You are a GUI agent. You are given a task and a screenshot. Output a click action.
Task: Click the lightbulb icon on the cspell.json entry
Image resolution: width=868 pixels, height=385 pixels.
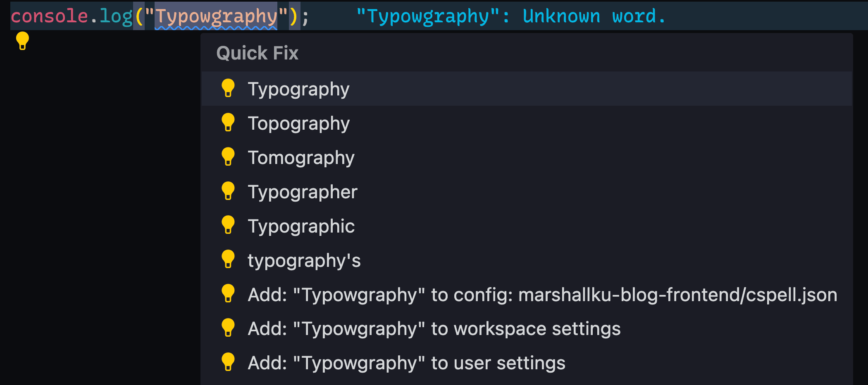click(x=228, y=294)
